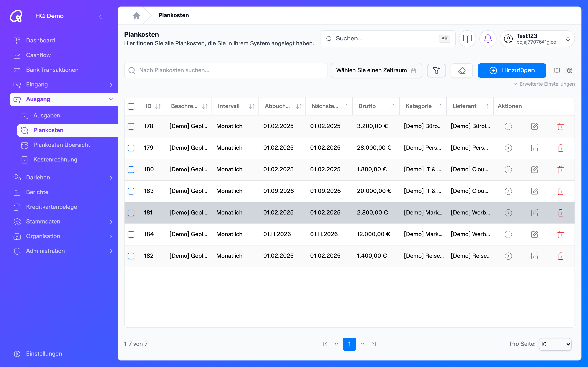Click the Hinzufügen button
Viewport: 588px width, 367px height.
coord(512,70)
